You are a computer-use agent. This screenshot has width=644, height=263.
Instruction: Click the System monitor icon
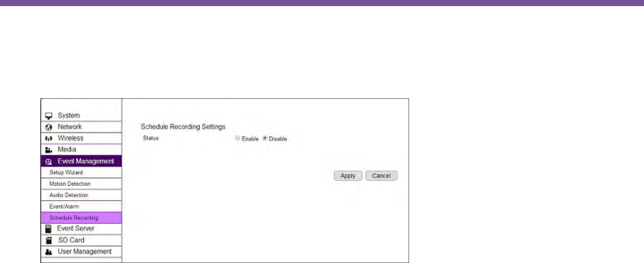[49, 116]
